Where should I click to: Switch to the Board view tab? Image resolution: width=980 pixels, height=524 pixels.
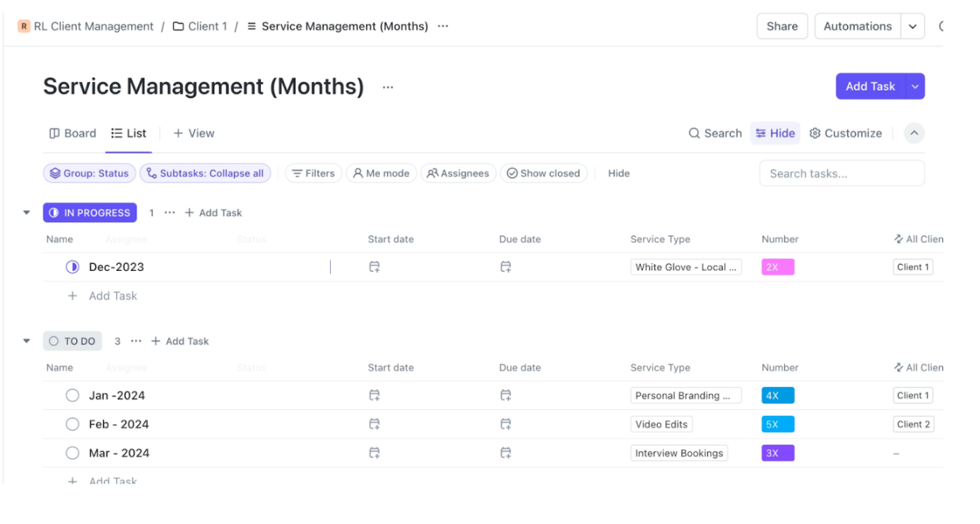point(72,134)
